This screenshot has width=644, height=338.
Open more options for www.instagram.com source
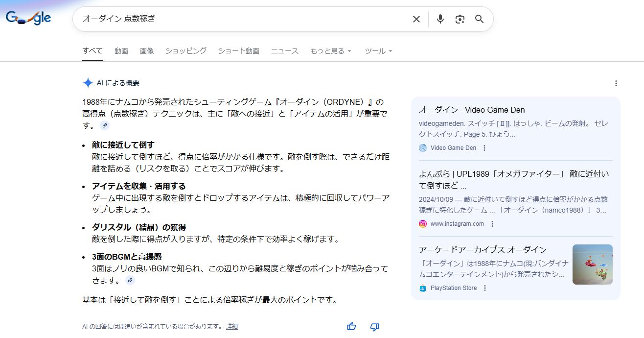coord(492,224)
